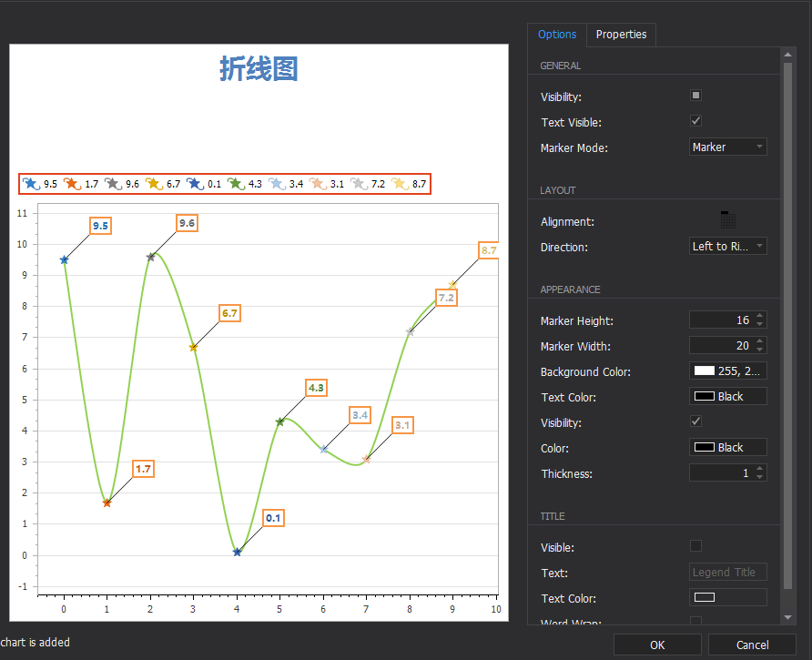Click the options panel scrollbar up arrow
This screenshot has width=812, height=660.
pyautogui.click(x=787, y=55)
